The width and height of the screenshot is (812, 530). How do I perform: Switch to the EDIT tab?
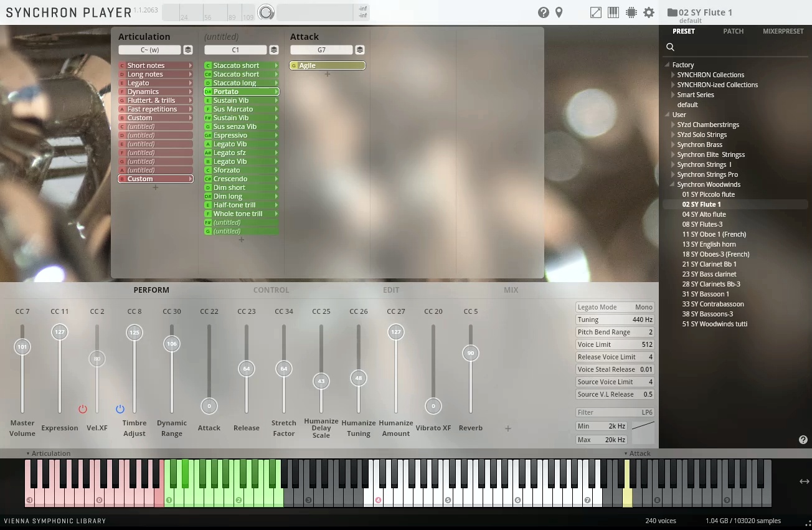391,290
